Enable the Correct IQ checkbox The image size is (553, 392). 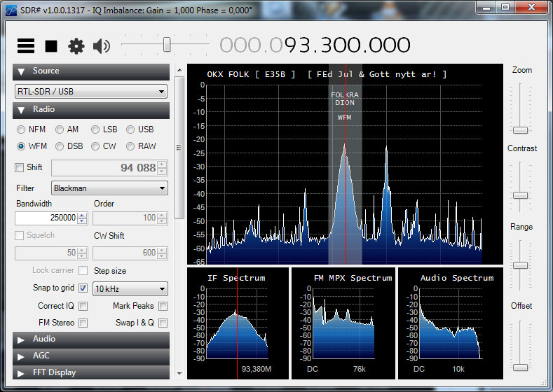(x=83, y=306)
